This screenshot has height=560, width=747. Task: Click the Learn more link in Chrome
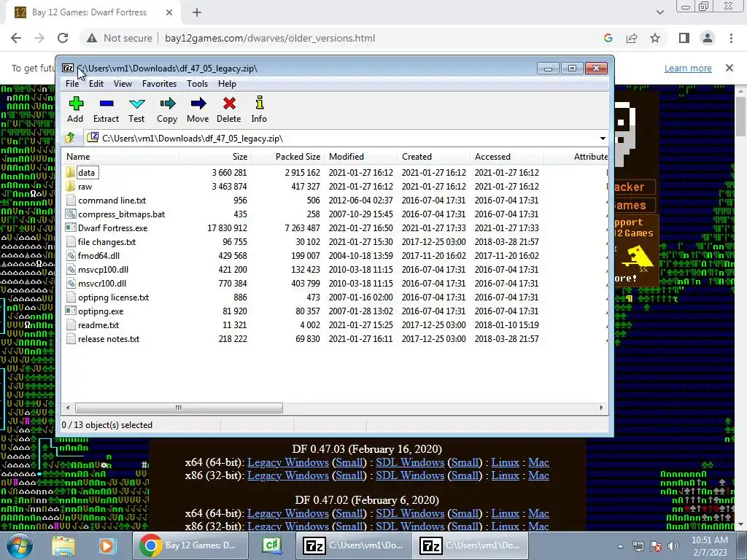pyautogui.click(x=688, y=68)
